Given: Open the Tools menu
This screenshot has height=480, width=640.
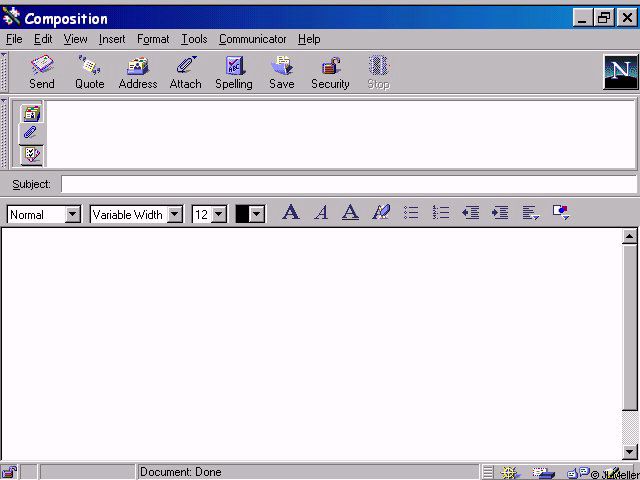Looking at the screenshot, I should pyautogui.click(x=194, y=39).
